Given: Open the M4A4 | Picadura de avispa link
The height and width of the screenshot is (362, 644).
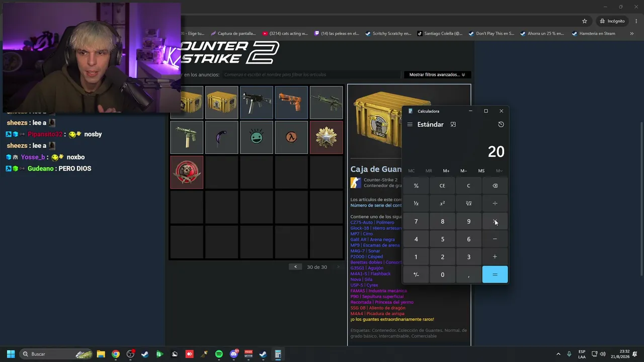Looking at the screenshot, I should point(377,314).
